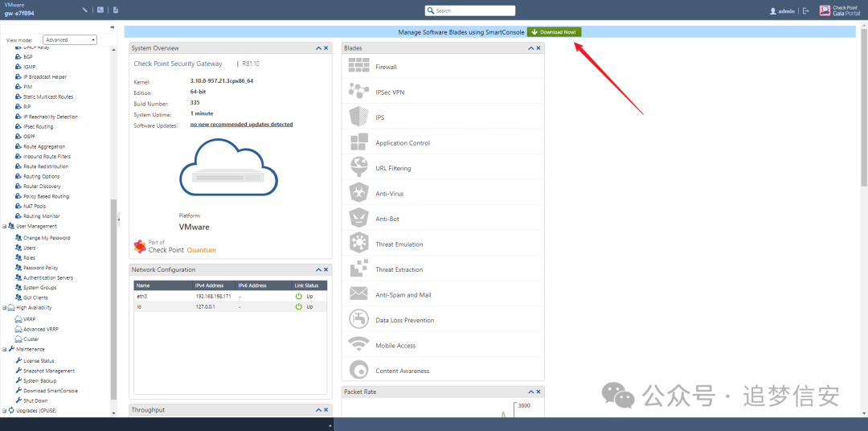The image size is (868, 431).
Task: Click the Threat Emulation blade icon
Action: 358,244
